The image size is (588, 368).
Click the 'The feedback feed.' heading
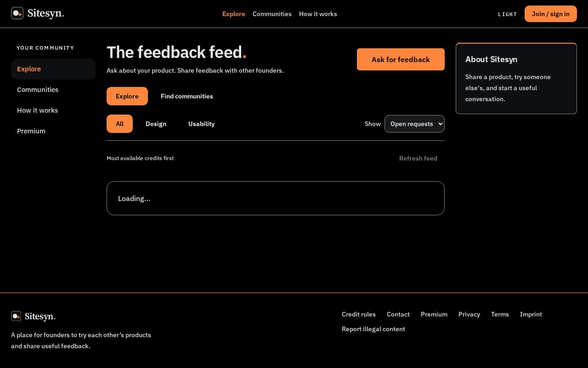[176, 52]
